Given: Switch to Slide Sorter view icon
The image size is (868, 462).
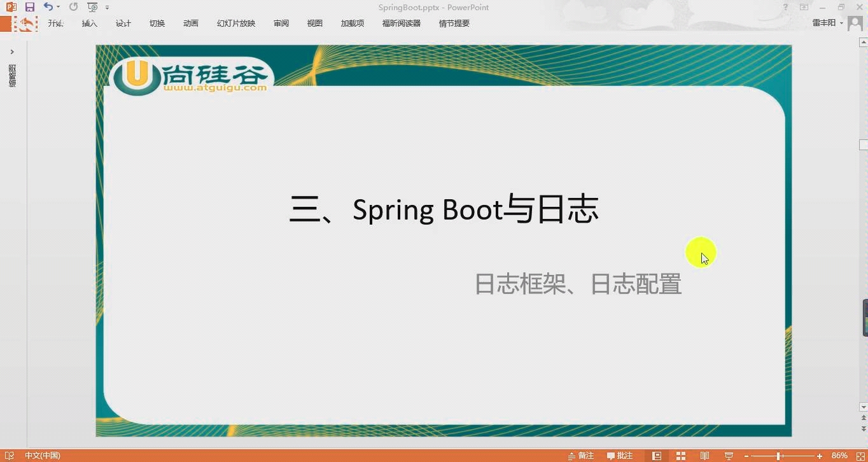Looking at the screenshot, I should coord(681,456).
